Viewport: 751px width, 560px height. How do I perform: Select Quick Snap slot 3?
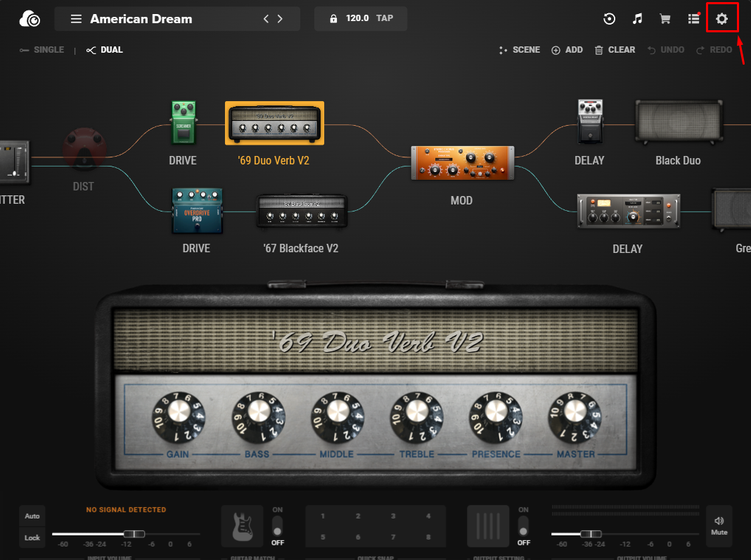(393, 516)
